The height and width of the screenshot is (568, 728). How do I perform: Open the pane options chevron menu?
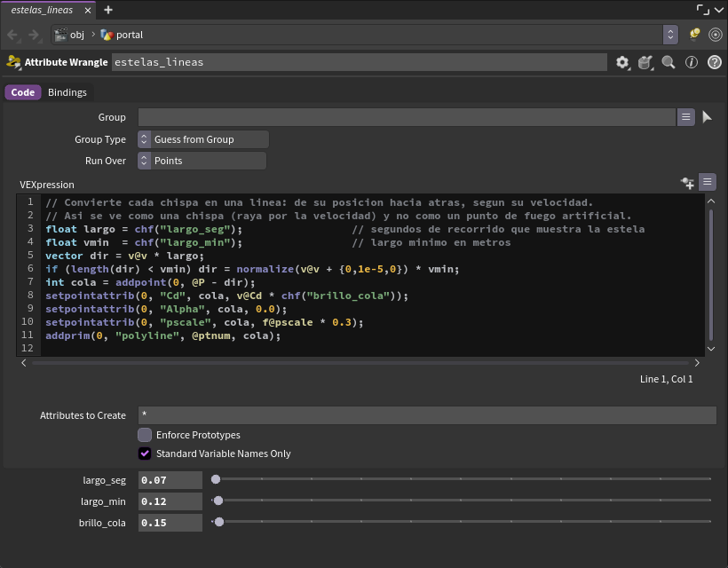(x=719, y=10)
